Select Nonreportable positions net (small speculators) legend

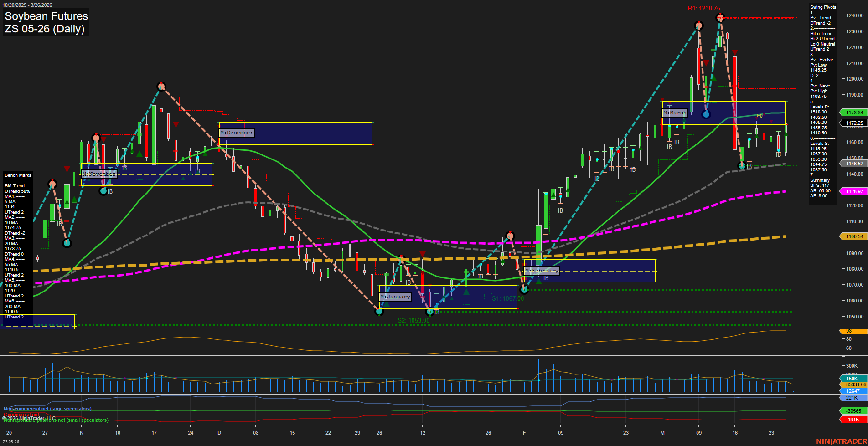[x=56, y=420]
